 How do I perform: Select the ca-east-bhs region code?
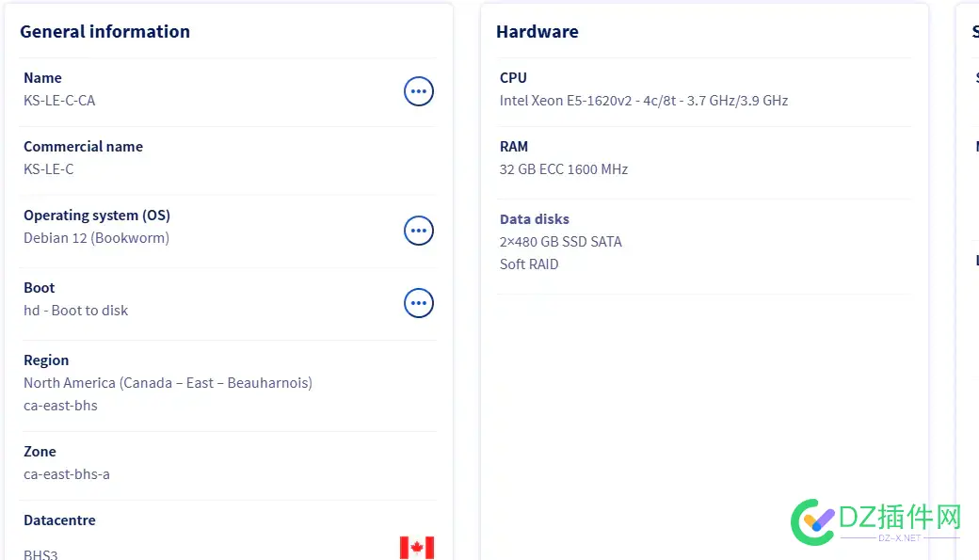pyautogui.click(x=60, y=406)
